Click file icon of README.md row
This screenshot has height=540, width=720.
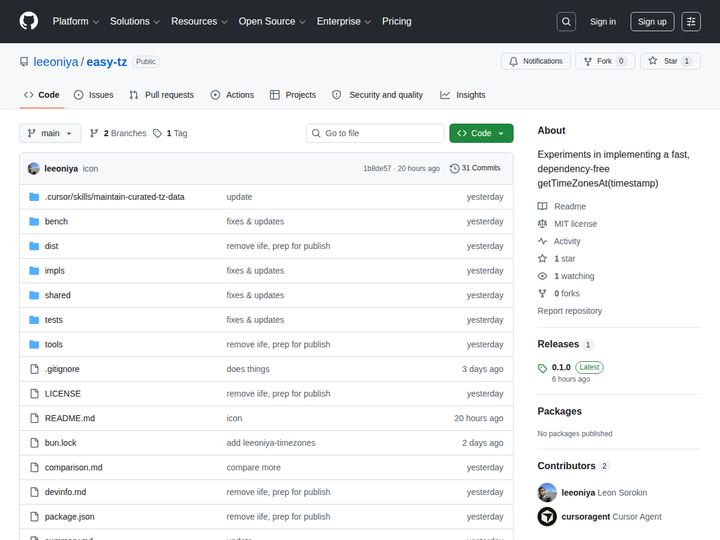[x=34, y=418]
